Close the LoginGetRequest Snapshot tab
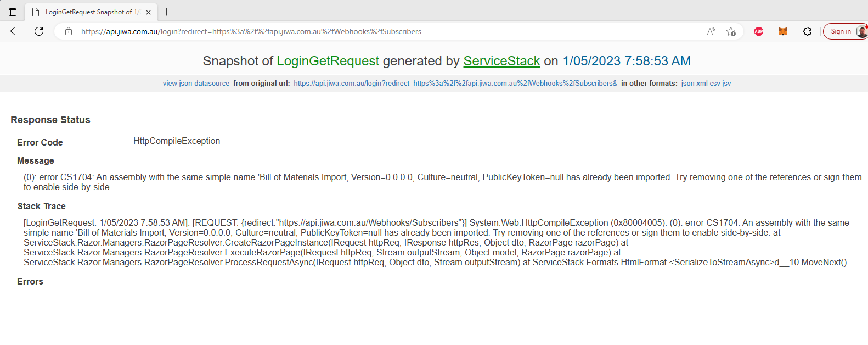This screenshot has width=868, height=345. pyautogui.click(x=148, y=12)
